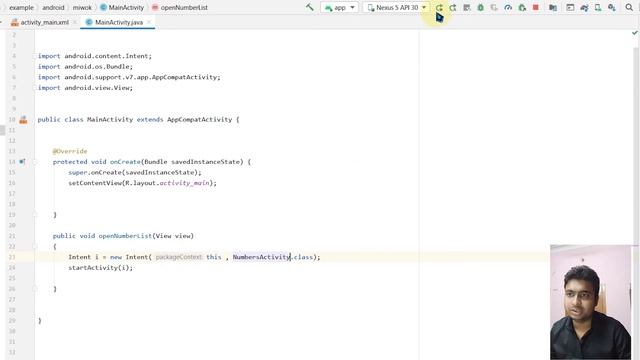Click fold marker at end of openNumberList
Screen dimensions: 640x360
[35, 289]
